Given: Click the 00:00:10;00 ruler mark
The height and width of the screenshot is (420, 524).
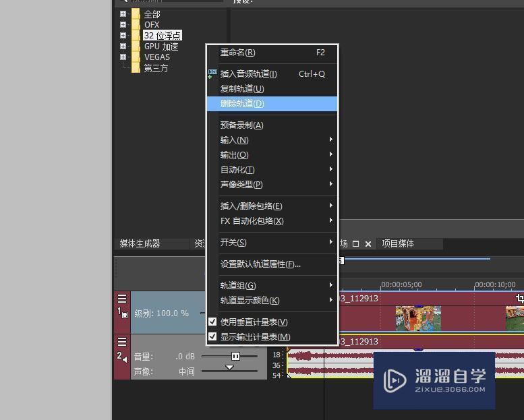Looking at the screenshot, I should point(495,284).
